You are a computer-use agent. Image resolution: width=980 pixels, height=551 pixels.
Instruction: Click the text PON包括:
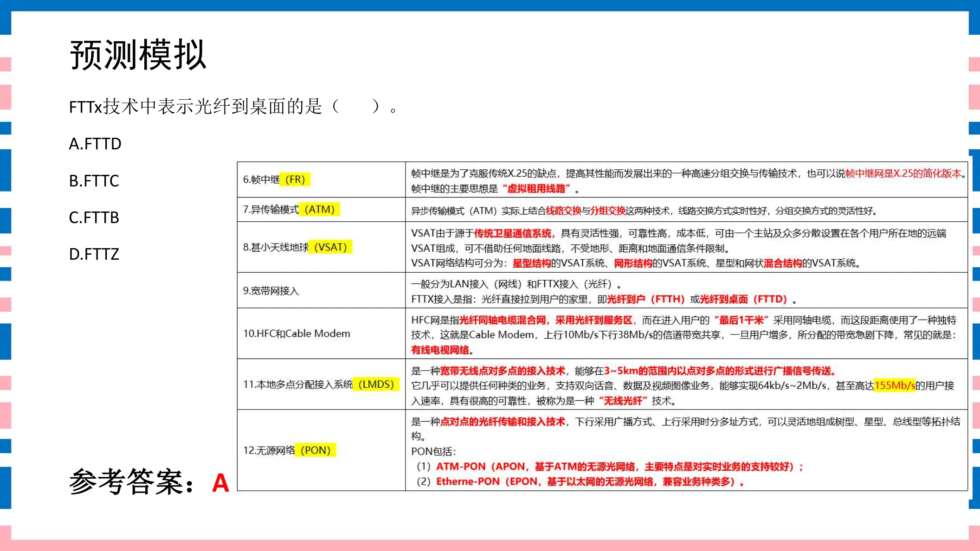pos(434,451)
